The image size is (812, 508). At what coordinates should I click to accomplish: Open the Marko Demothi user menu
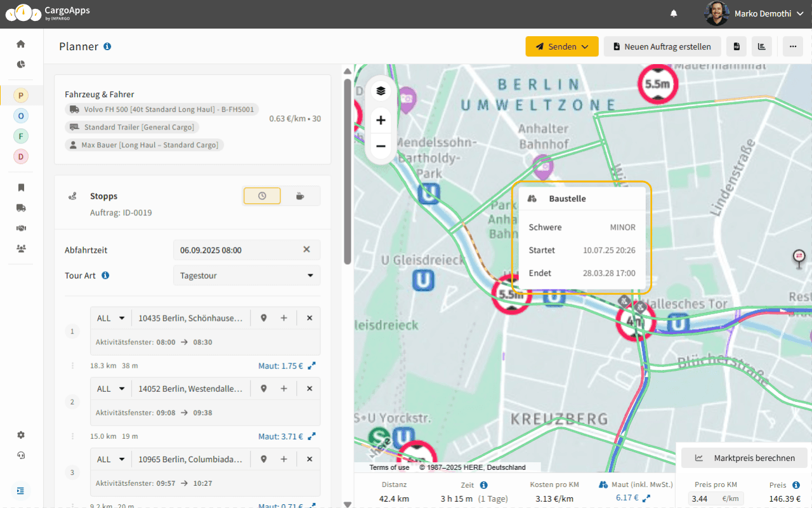755,13
